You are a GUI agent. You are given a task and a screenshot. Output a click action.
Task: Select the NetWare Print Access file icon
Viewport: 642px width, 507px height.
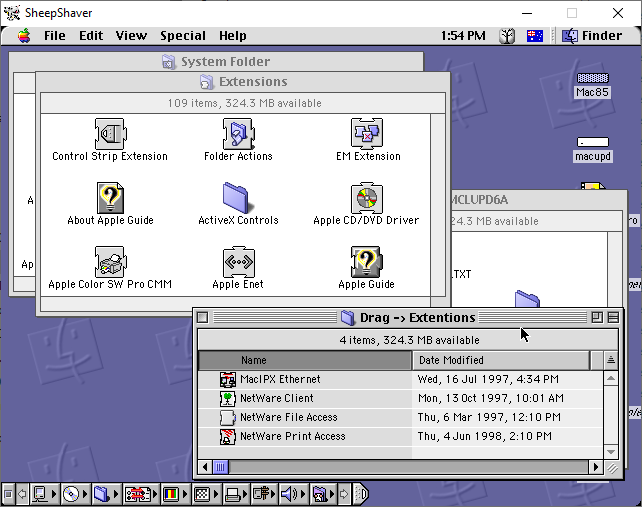(x=228, y=437)
